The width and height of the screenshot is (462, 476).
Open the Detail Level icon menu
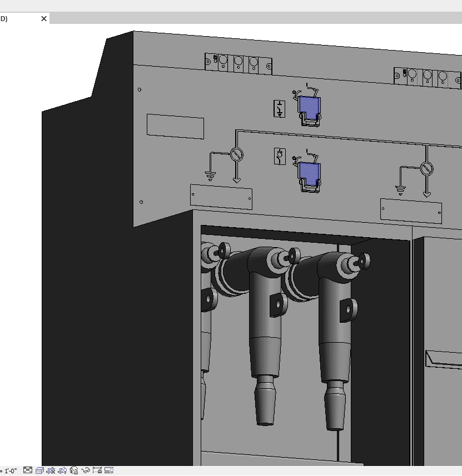tap(28, 470)
